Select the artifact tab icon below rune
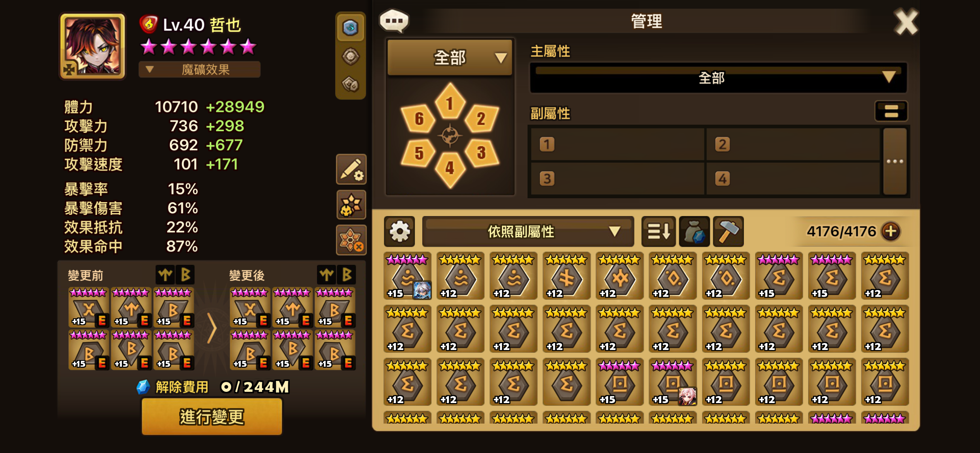Image resolution: width=980 pixels, height=453 pixels. click(350, 57)
